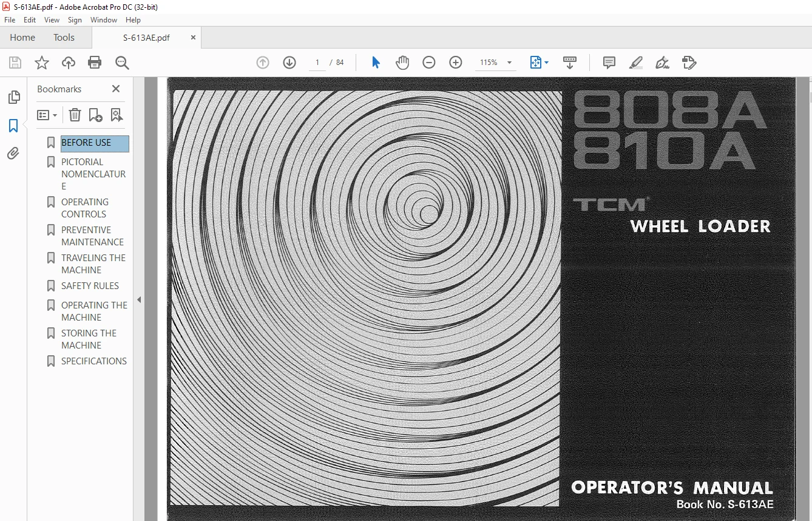
Task: Show page thumbnails panel
Action: (13, 97)
